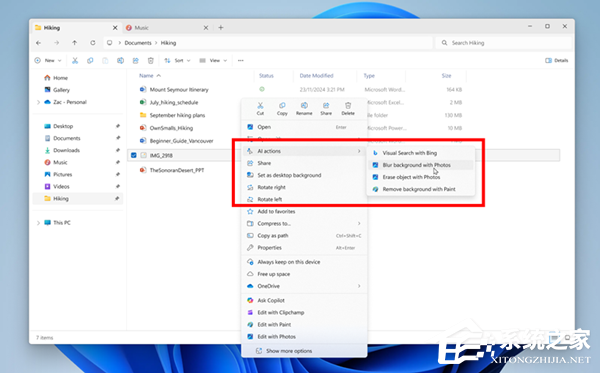Expand the Compress to submenu arrow

click(x=359, y=223)
